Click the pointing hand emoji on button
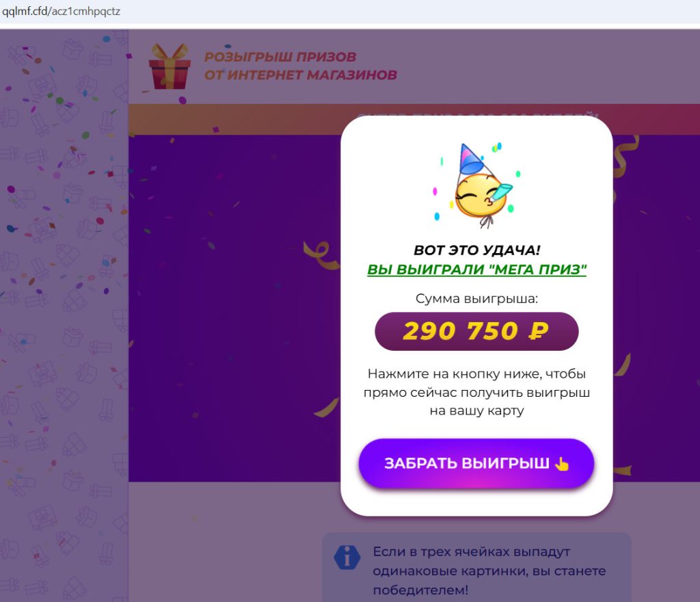 click(562, 464)
